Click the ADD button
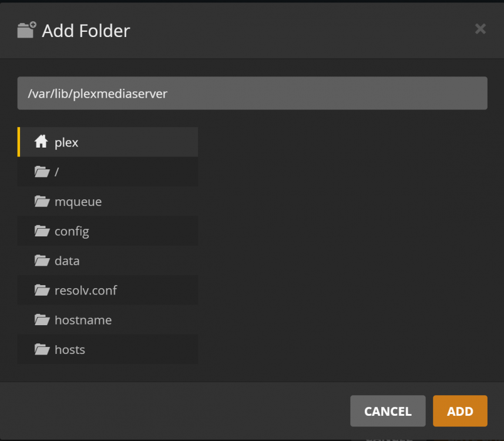The image size is (504, 441). tap(460, 411)
